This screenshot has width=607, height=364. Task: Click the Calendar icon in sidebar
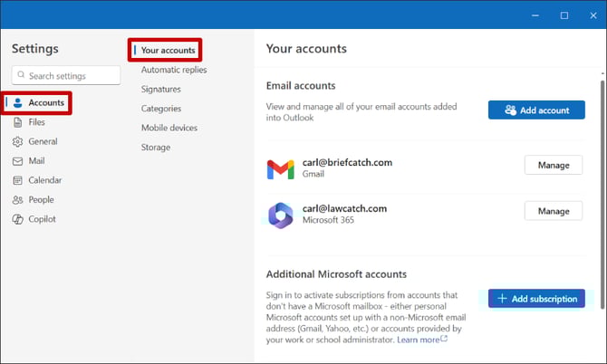pos(17,180)
